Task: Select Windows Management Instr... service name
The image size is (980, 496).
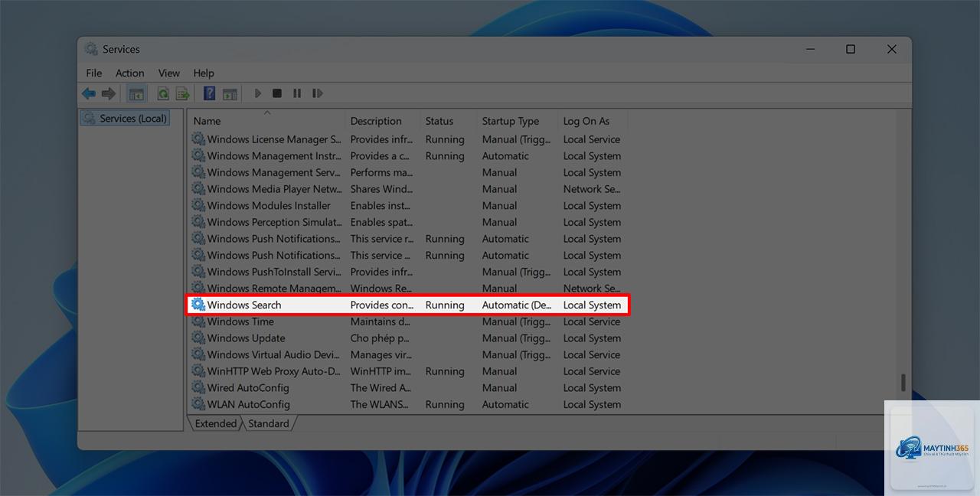Action: coord(274,156)
